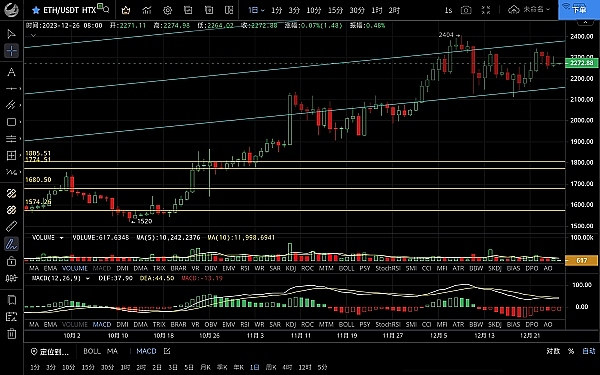This screenshot has width=600, height=375.
Task: Select KDJ in the volume indicator row
Action: tap(291, 268)
